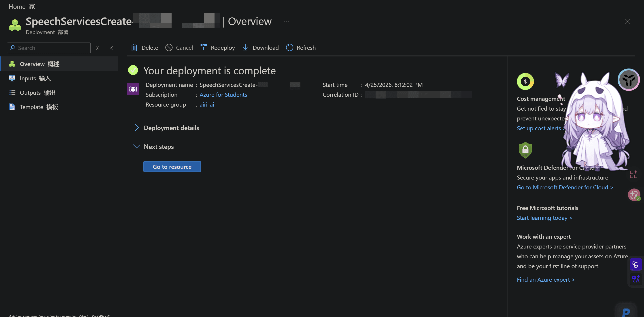Collapse the sidebar with double-chevron icon
644x317 pixels.
coord(111,48)
